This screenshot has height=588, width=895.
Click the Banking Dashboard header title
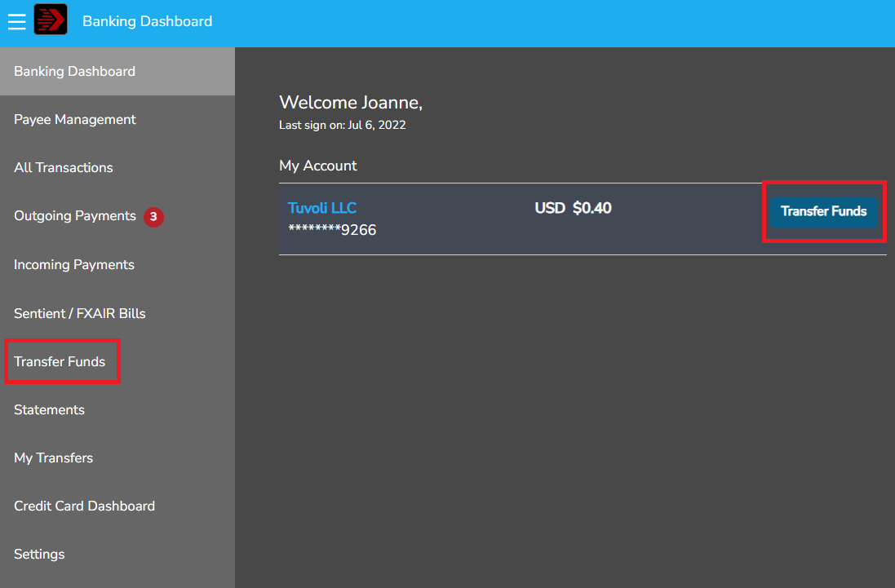pos(147,21)
